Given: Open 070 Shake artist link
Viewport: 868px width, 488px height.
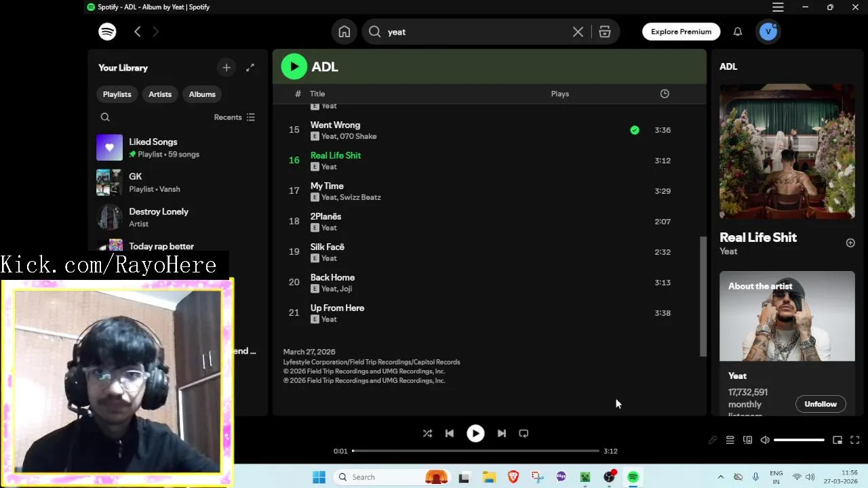Looking at the screenshot, I should click(x=358, y=136).
